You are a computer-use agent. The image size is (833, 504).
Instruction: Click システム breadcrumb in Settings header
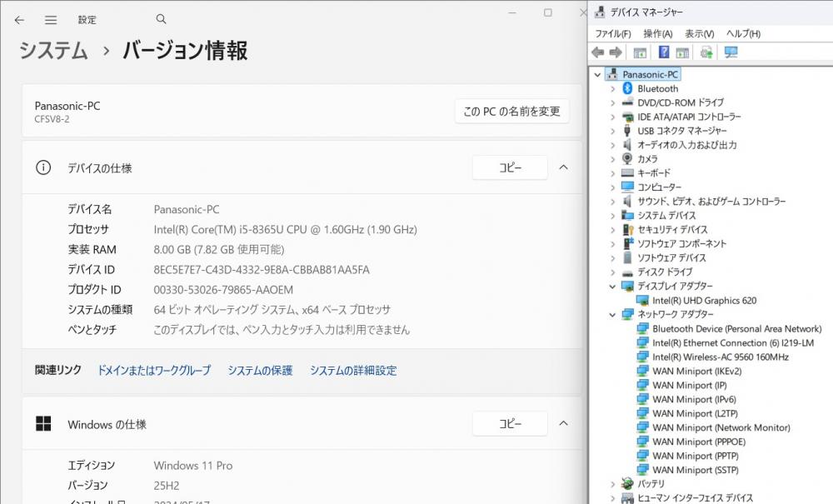tap(53, 51)
